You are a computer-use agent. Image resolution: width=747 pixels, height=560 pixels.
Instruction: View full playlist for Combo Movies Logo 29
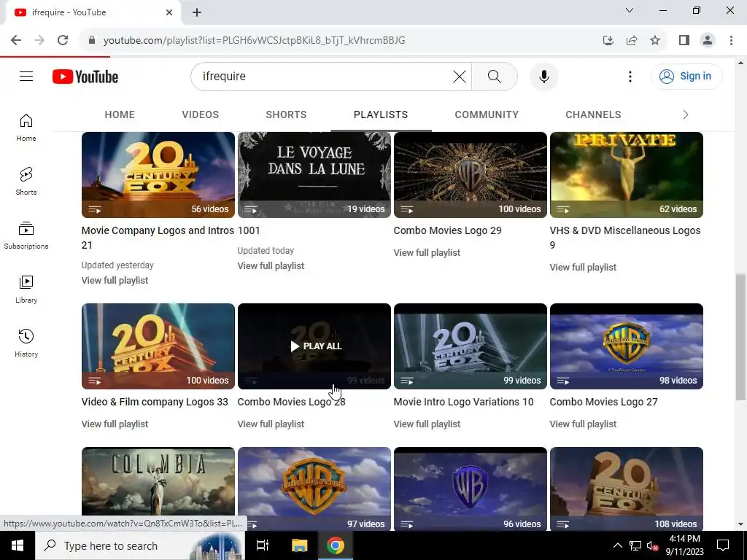point(427,253)
